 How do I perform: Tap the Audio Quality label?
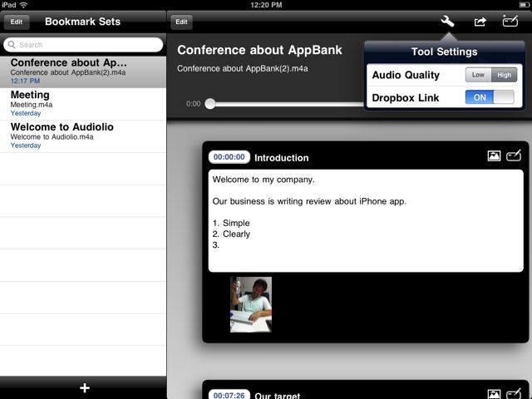(x=406, y=75)
